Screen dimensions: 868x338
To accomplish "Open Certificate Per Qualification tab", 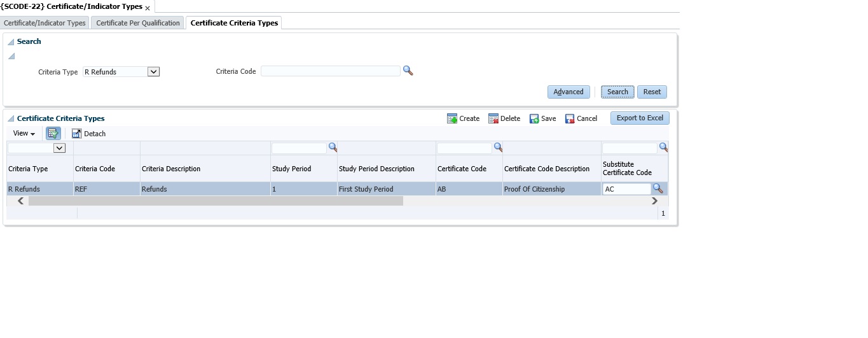I will tap(138, 23).
